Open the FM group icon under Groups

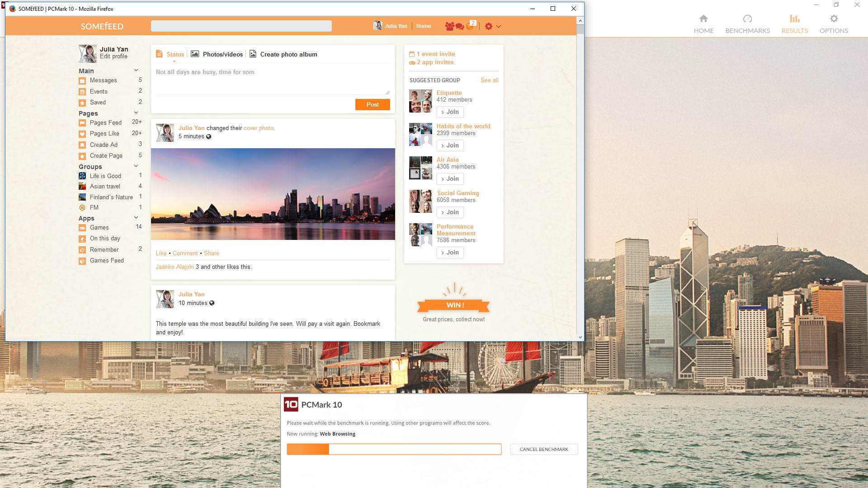pyautogui.click(x=82, y=207)
